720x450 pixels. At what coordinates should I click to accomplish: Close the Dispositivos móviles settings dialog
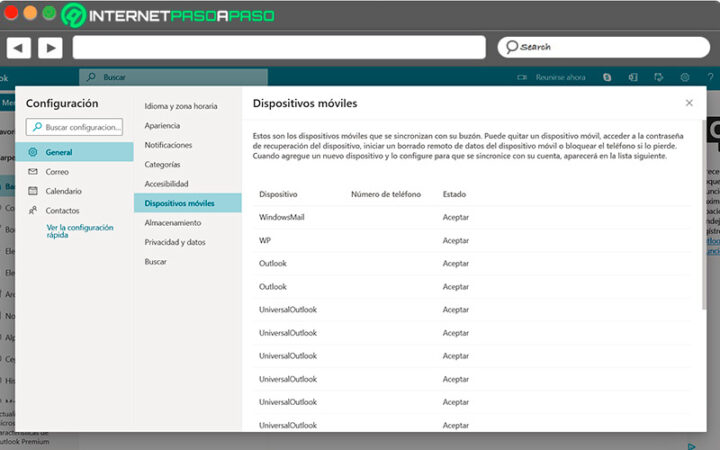tap(689, 103)
